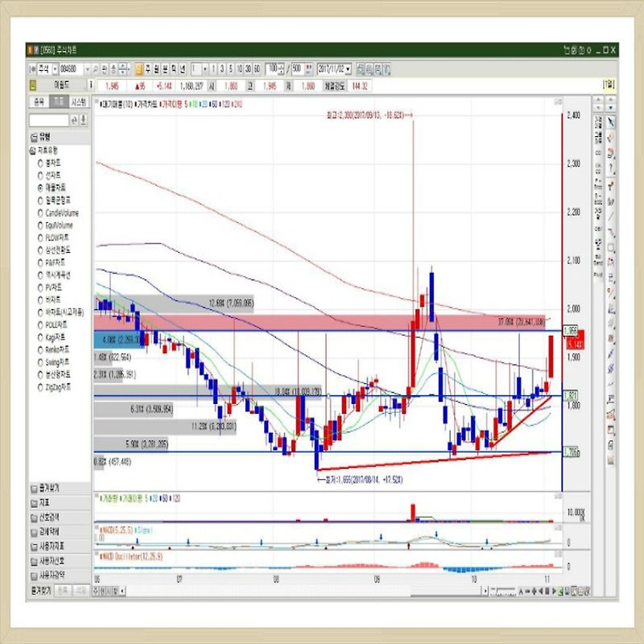Image resolution: width=644 pixels, height=644 pixels.
Task: Open the 시스템 tab
Action: coord(78,102)
